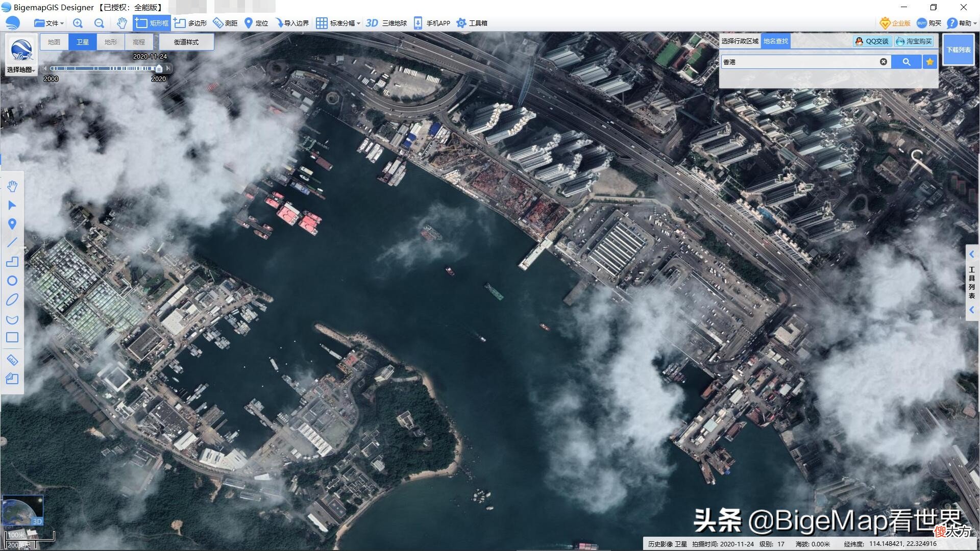Switch map layer to 地形 terrain
The width and height of the screenshot is (980, 551).
pyautogui.click(x=111, y=42)
